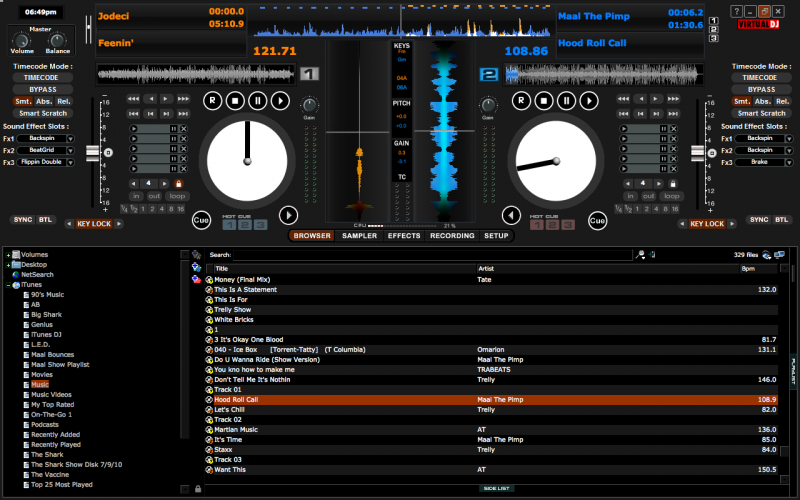Open help with the question mark icon
The width and height of the screenshot is (800, 500).
[736, 11]
